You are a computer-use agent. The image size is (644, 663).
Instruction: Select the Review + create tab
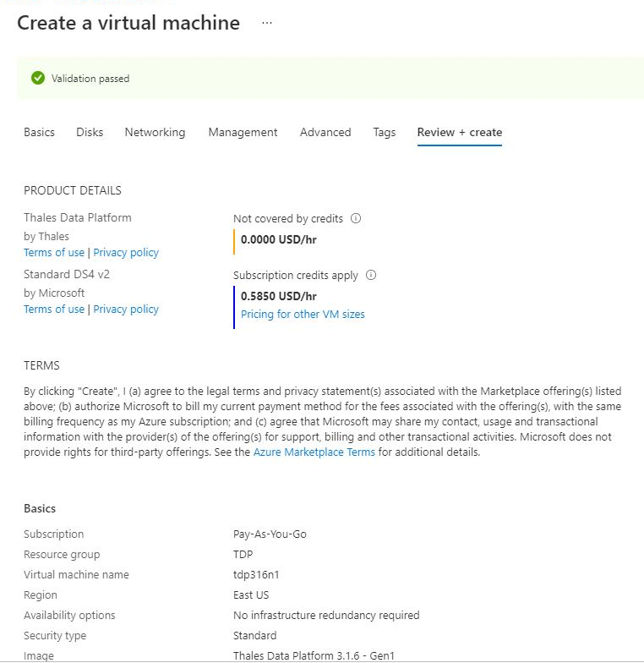(x=460, y=132)
